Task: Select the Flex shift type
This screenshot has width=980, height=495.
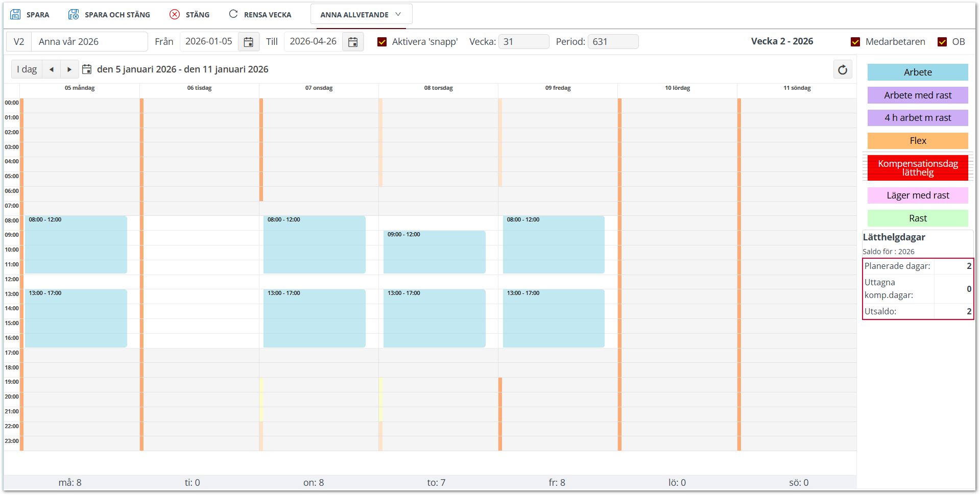Action: tap(918, 141)
